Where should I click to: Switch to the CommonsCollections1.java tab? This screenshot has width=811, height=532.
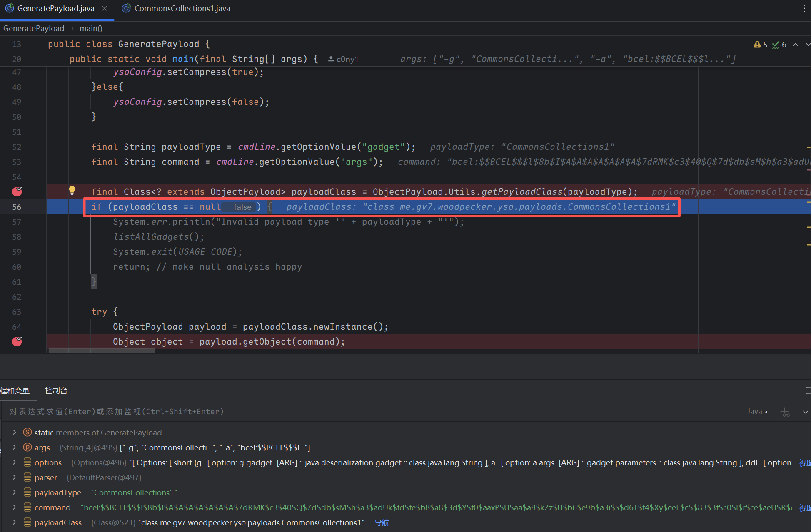tap(182, 8)
